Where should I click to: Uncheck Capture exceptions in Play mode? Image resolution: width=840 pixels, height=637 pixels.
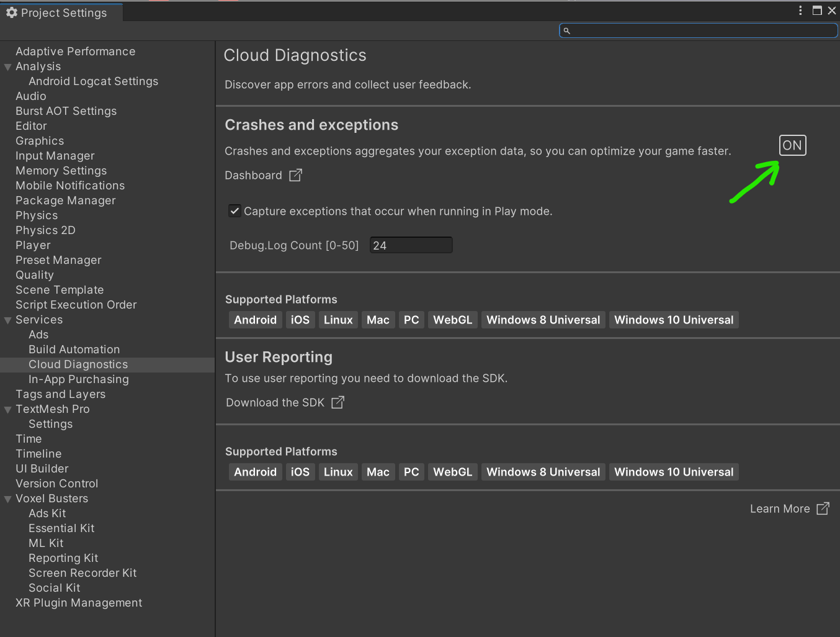coord(235,211)
